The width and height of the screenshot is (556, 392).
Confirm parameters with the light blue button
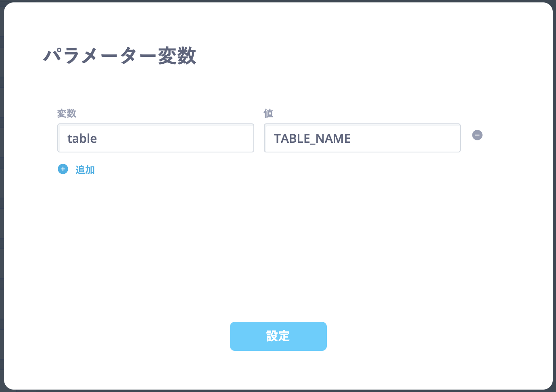click(x=278, y=336)
